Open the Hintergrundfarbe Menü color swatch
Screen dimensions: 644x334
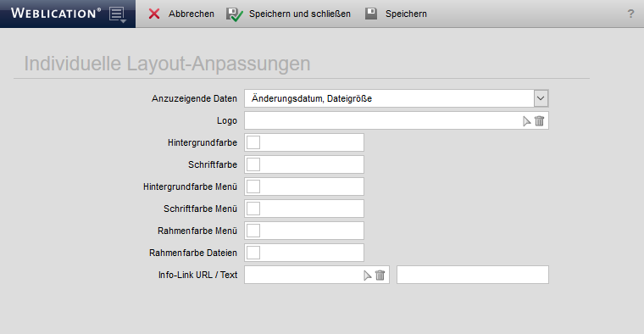coord(253,186)
